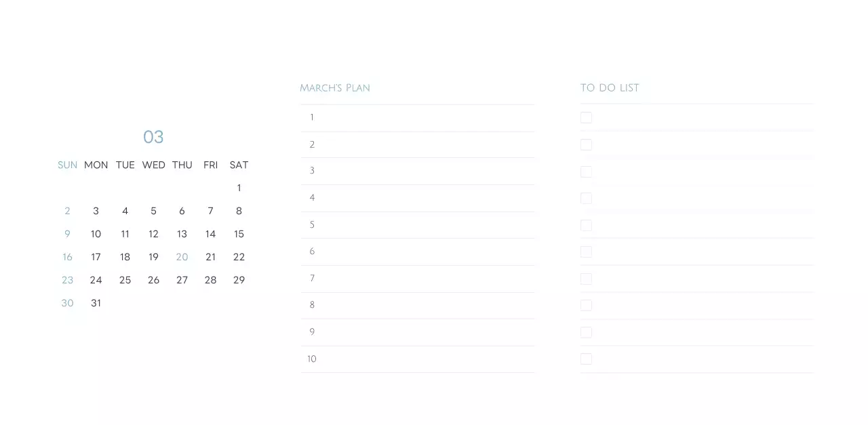Click the SUN weekday header
The width and height of the screenshot is (868, 425).
(67, 165)
